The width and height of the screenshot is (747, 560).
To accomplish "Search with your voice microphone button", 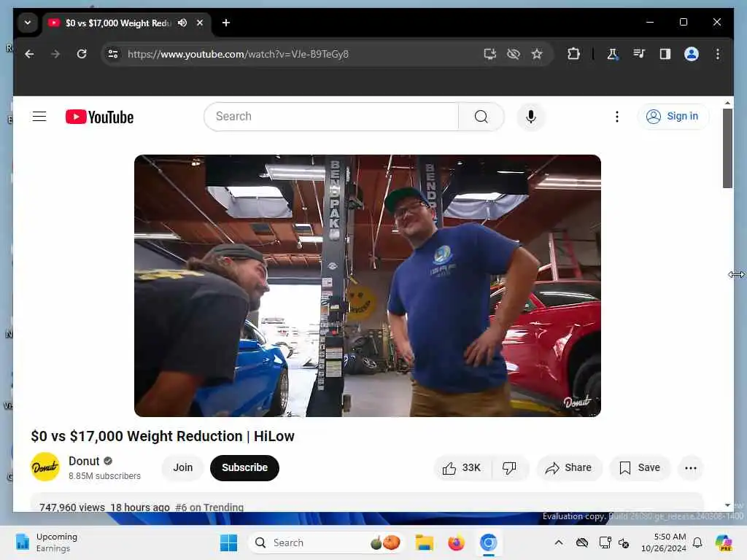I will [x=531, y=116].
